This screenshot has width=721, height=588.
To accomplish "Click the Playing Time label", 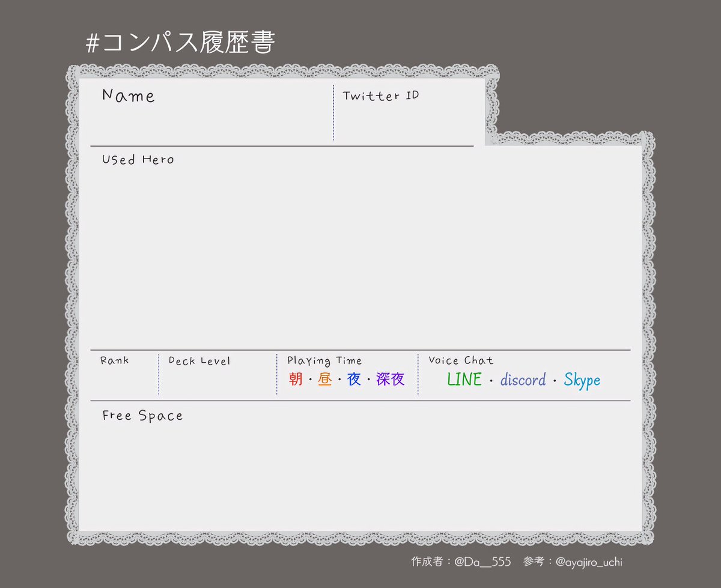I will tap(323, 360).
